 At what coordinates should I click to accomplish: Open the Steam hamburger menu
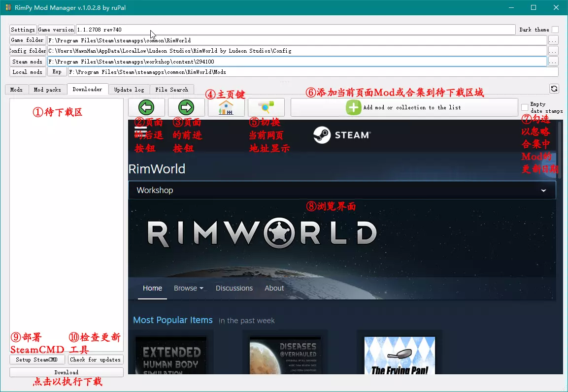click(x=140, y=131)
